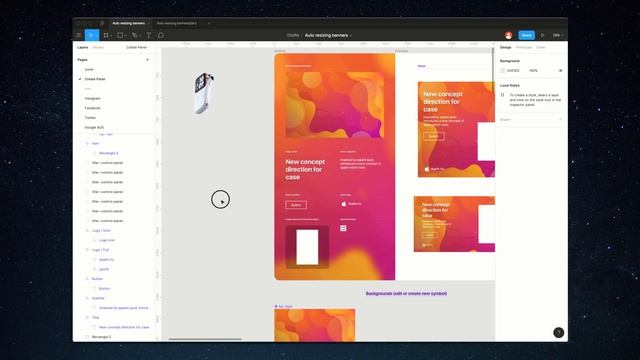640x360 pixels.
Task: Click the Export section header
Action: pos(505,120)
